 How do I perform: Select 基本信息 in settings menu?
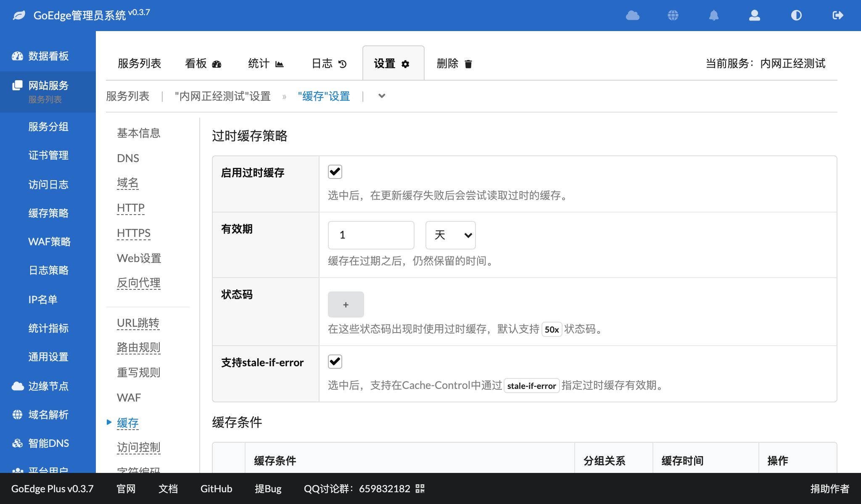point(139,133)
